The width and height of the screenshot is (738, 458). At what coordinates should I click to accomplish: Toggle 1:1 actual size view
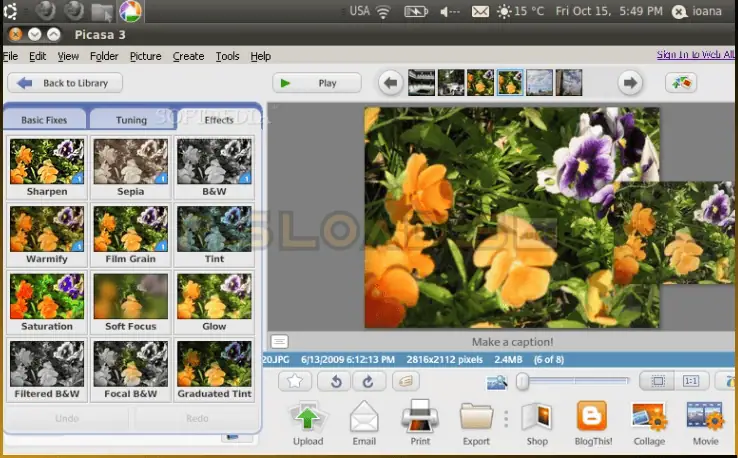[x=690, y=381]
